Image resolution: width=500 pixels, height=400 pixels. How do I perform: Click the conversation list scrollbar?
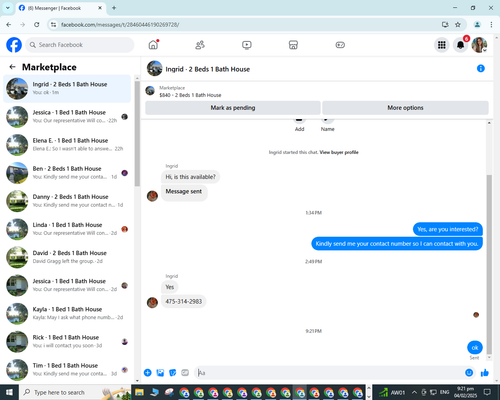pos(137,133)
